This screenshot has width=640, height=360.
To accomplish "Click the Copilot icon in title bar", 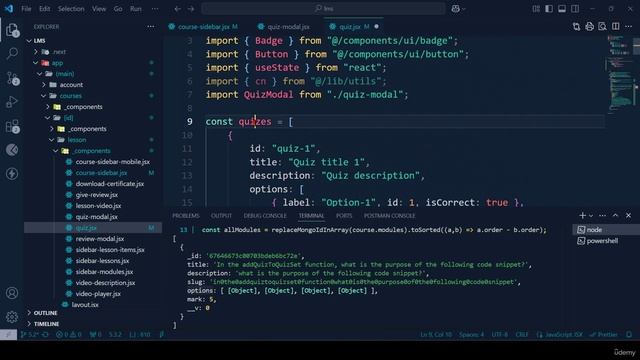I will pos(456,9).
